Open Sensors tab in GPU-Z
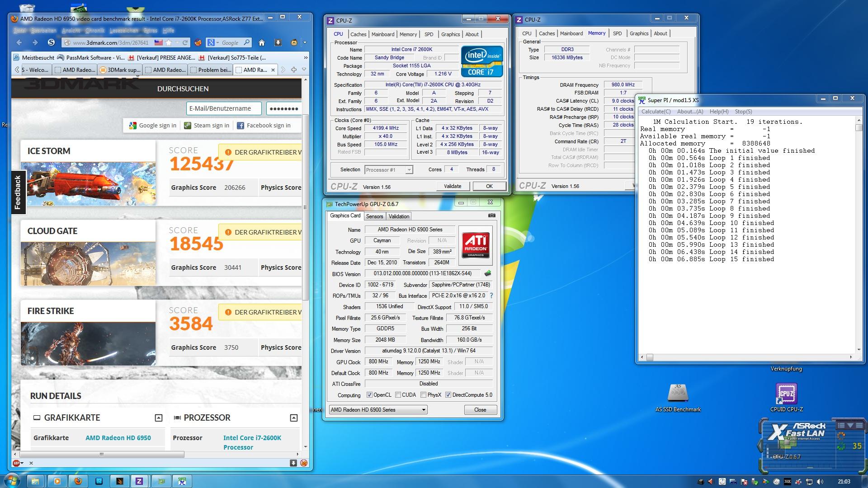This screenshot has width=868, height=488. [x=374, y=216]
